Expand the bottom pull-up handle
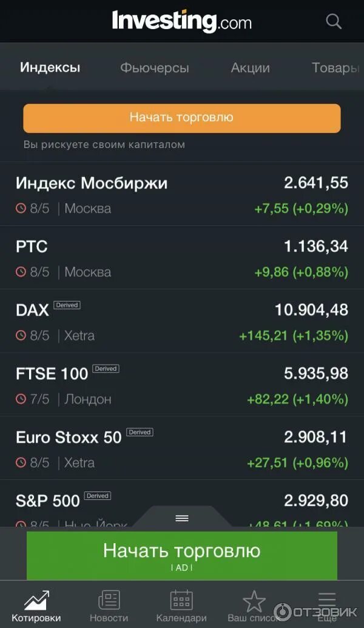Image resolution: width=364 pixels, height=628 pixels. (x=182, y=518)
